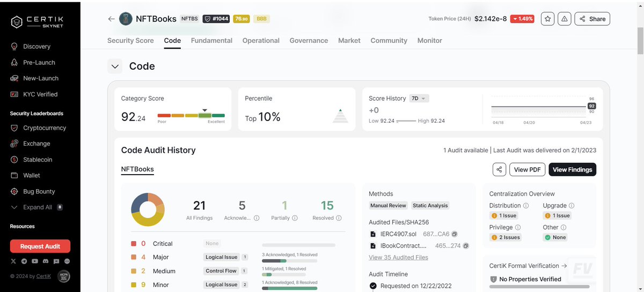Open View 35 Audited Files link
This screenshot has width=644, height=292.
(x=398, y=258)
